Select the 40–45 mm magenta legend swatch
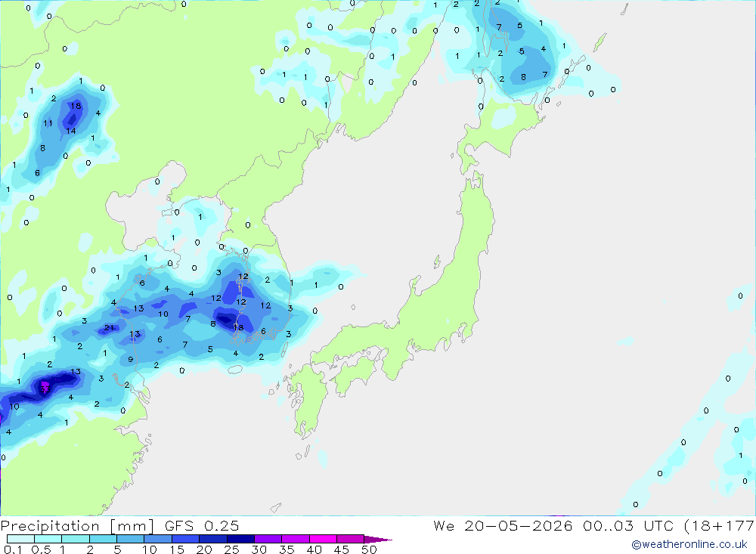 (x=323, y=539)
